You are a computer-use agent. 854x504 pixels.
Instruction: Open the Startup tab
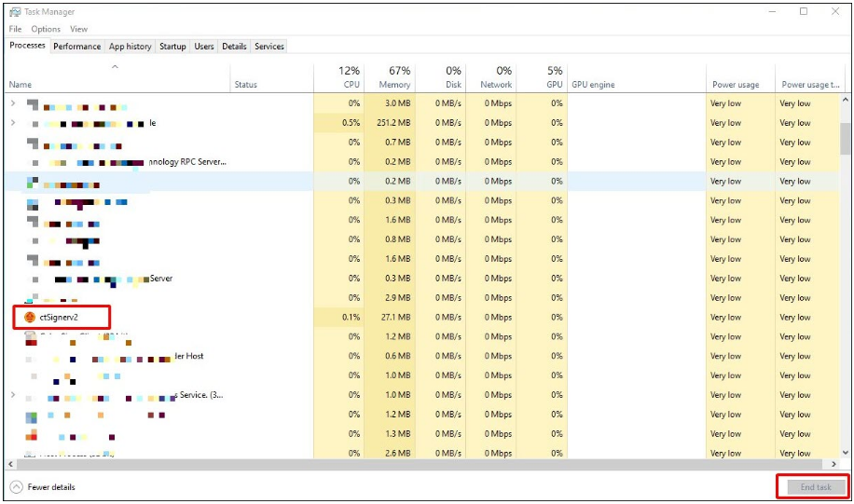pos(172,47)
